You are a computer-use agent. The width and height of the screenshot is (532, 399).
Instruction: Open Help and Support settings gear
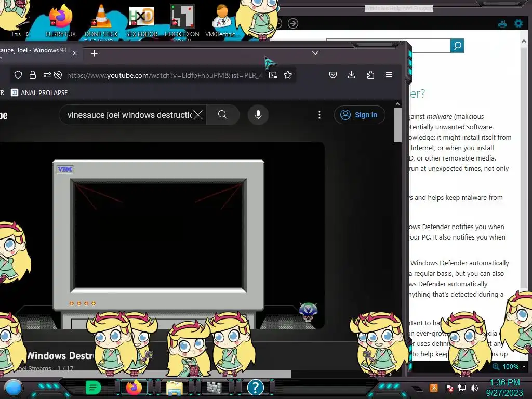[x=518, y=23]
